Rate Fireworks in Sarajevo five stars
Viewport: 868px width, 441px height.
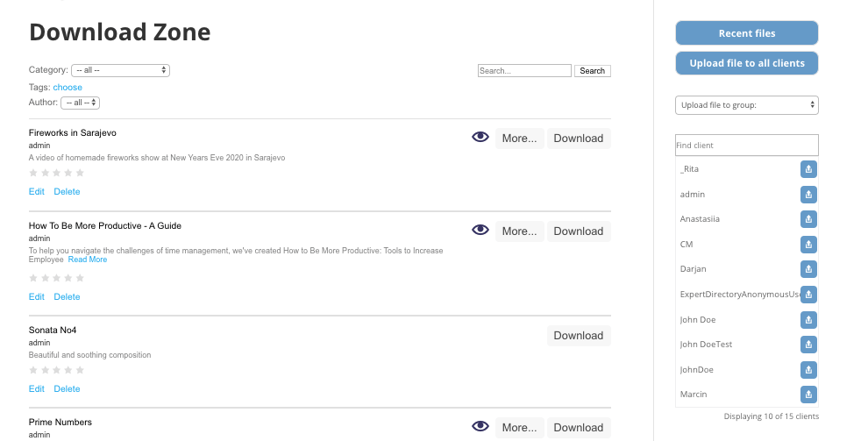coord(80,173)
